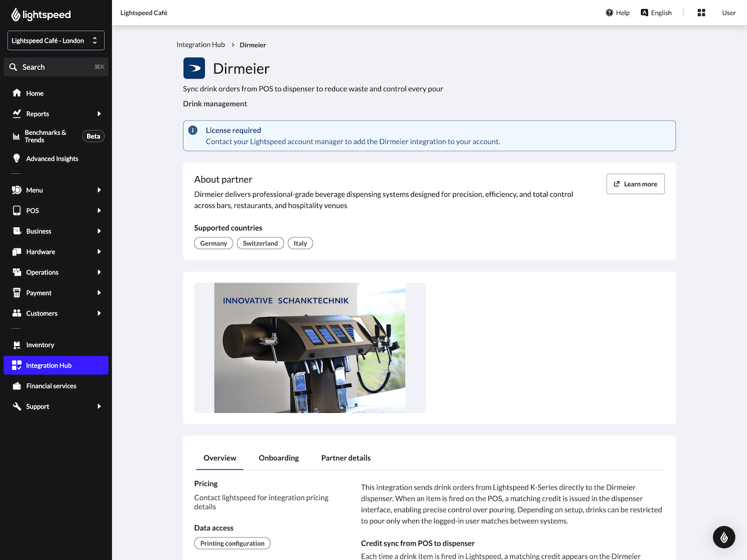Open the Partner details tab

pos(346,458)
